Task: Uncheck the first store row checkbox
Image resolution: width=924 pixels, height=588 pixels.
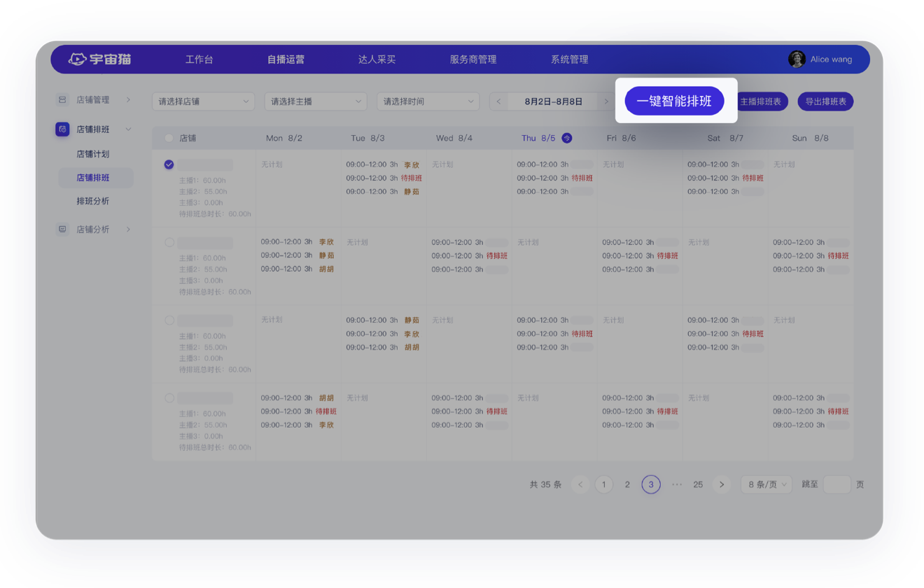Action: (x=169, y=164)
